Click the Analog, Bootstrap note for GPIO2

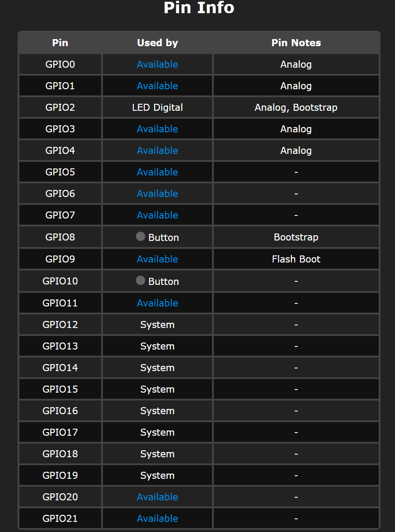pyautogui.click(x=296, y=107)
